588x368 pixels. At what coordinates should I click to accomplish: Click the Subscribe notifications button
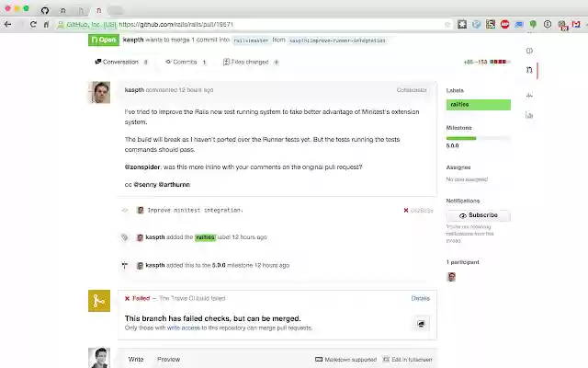478,215
